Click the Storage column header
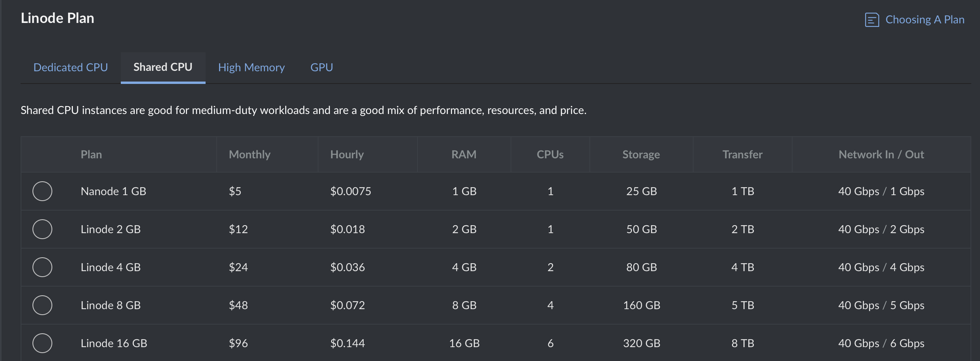The image size is (980, 361). click(x=641, y=154)
